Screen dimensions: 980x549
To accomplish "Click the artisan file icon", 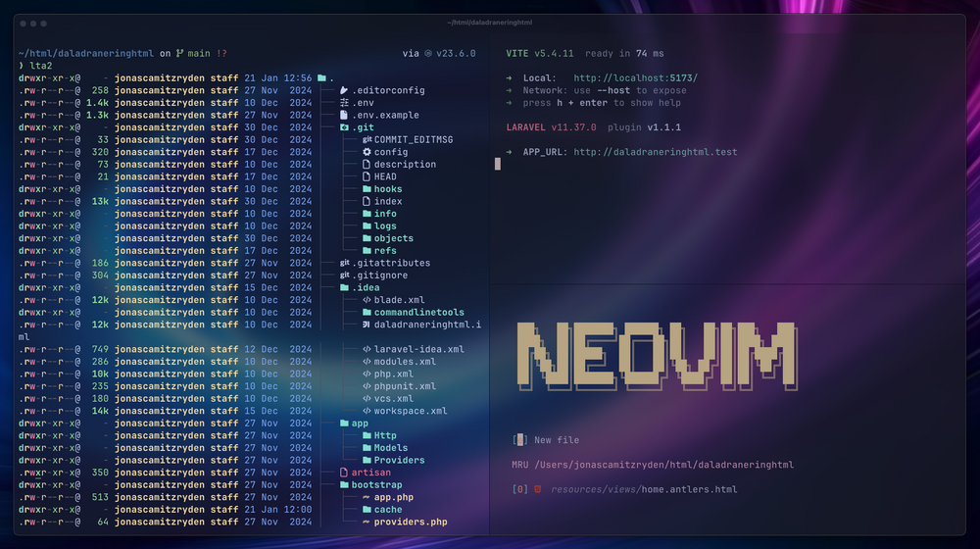I will click(x=344, y=473).
